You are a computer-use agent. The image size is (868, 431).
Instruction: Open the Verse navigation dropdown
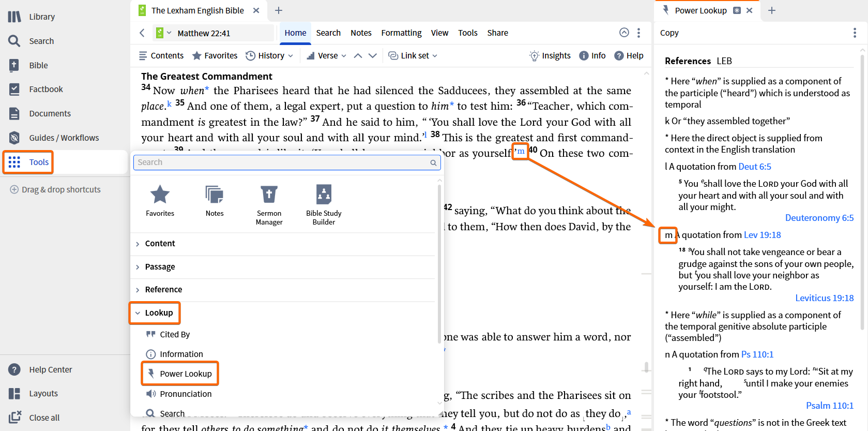326,55
